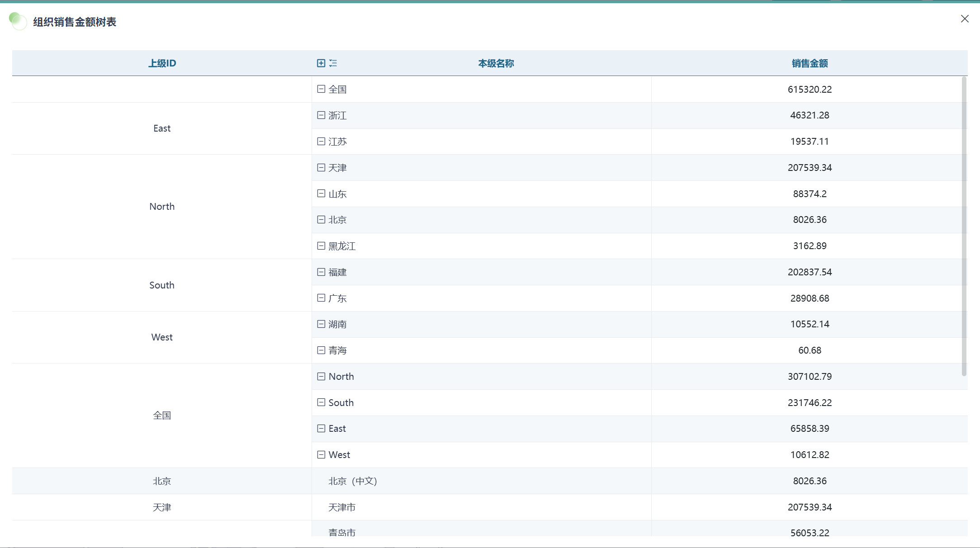
Task: Click the tree level list icon in header
Action: tap(333, 63)
